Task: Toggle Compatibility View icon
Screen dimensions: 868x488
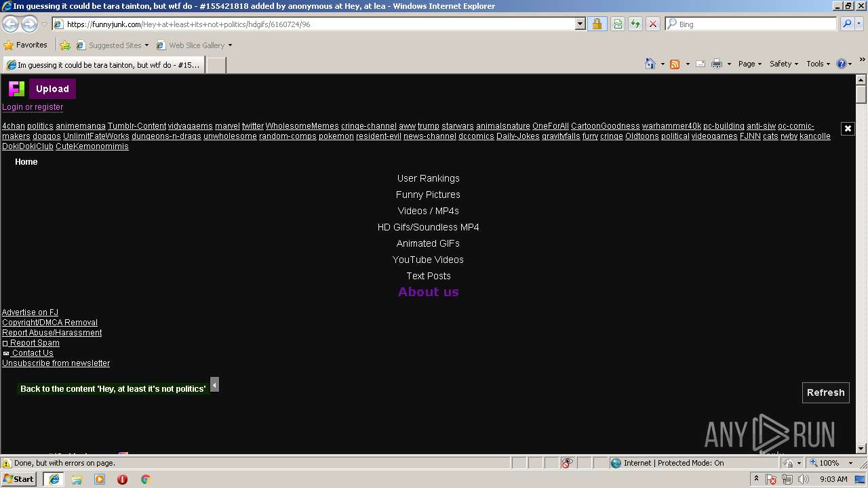Action: [618, 24]
